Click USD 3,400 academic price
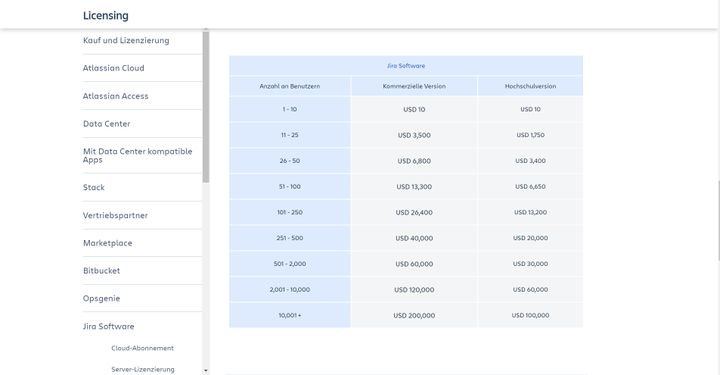Screen dimensions: 720x375 tap(530, 161)
